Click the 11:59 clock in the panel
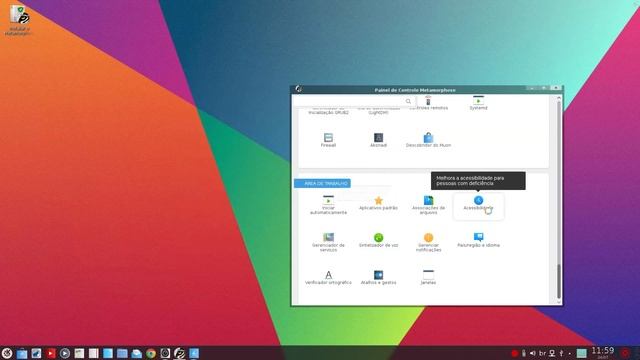This screenshot has width=640, height=360. (602, 352)
